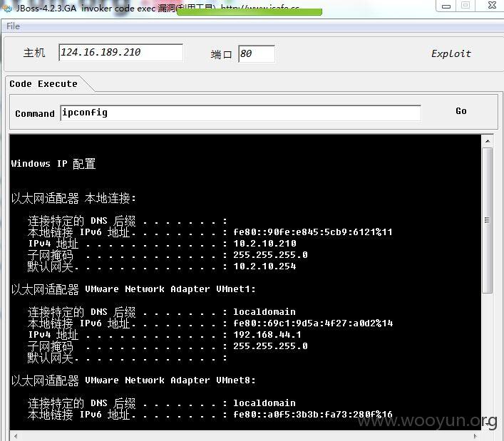504x441 pixels.
Task: Click IPv4 address 192.168.44.1 in output
Action: [x=267, y=335]
